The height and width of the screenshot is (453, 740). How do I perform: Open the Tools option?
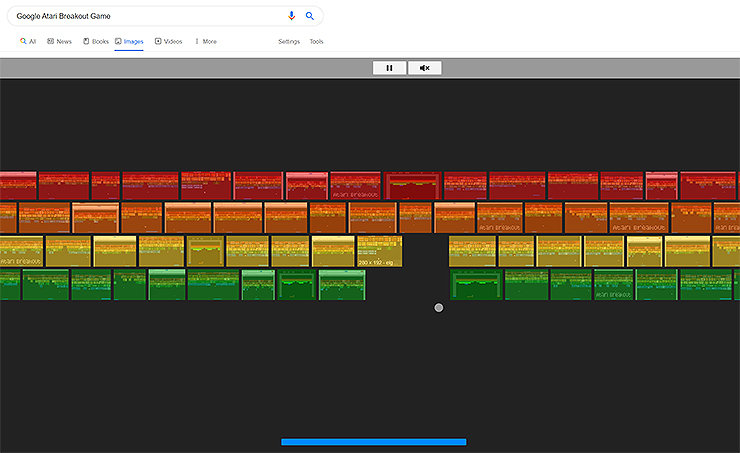316,42
